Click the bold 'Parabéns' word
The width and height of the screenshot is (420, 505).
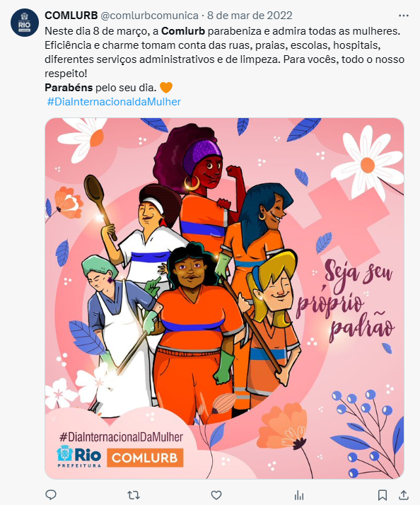[x=69, y=88]
